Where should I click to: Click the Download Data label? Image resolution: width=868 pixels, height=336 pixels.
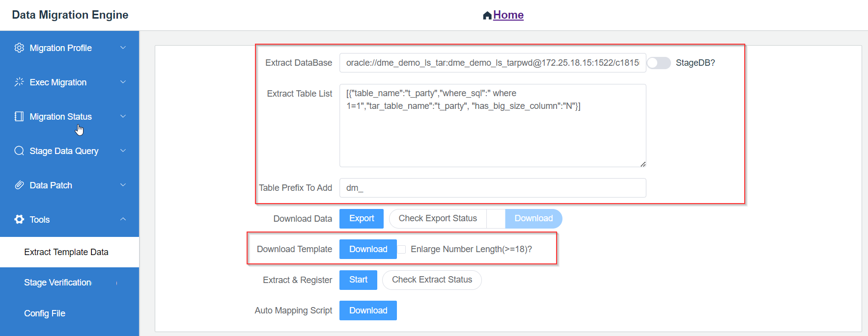coord(303,219)
